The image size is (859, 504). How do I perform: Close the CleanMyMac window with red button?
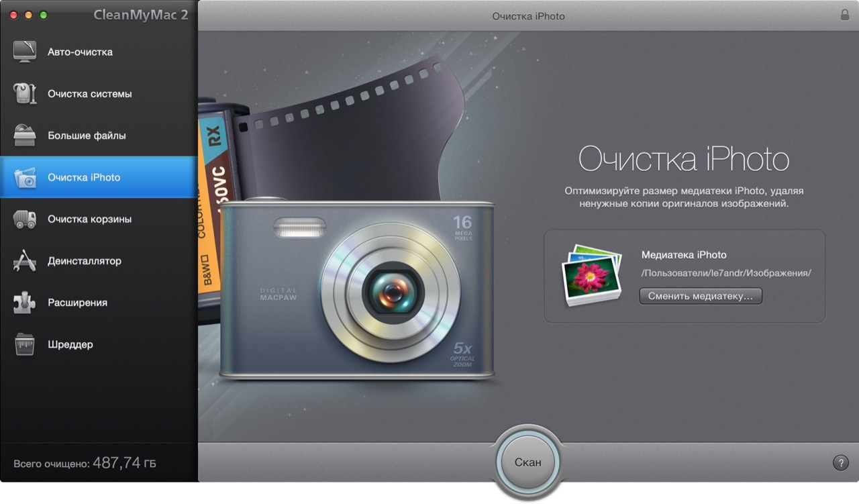click(14, 15)
